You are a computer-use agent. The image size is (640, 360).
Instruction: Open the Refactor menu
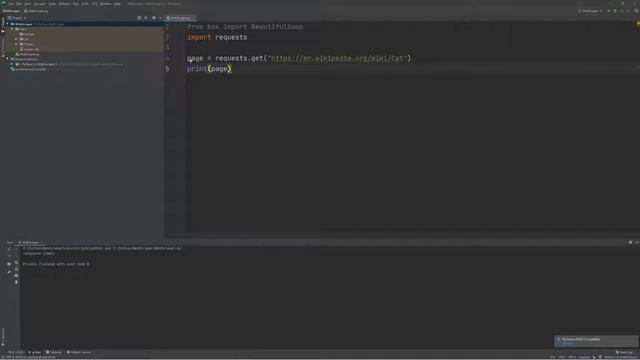(64, 4)
